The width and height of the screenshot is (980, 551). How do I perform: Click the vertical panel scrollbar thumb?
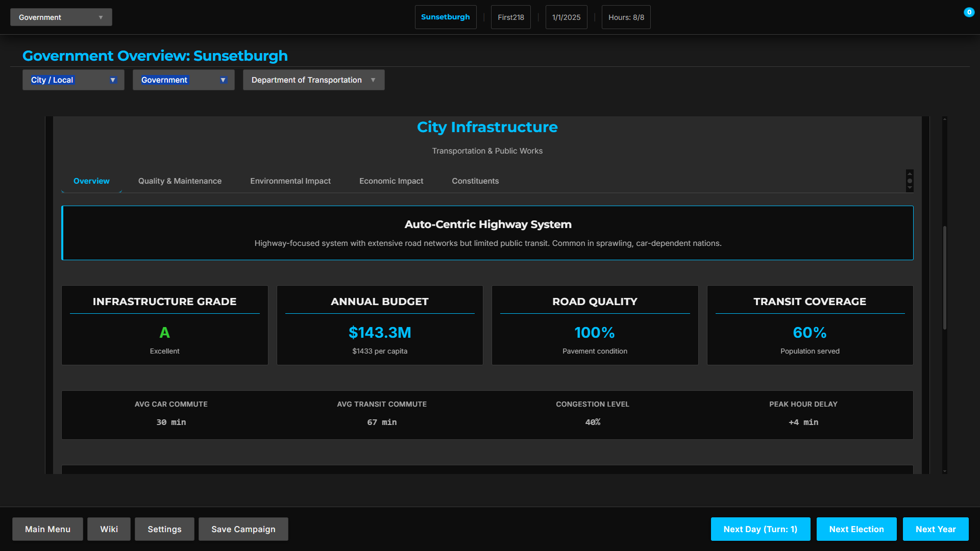click(945, 278)
